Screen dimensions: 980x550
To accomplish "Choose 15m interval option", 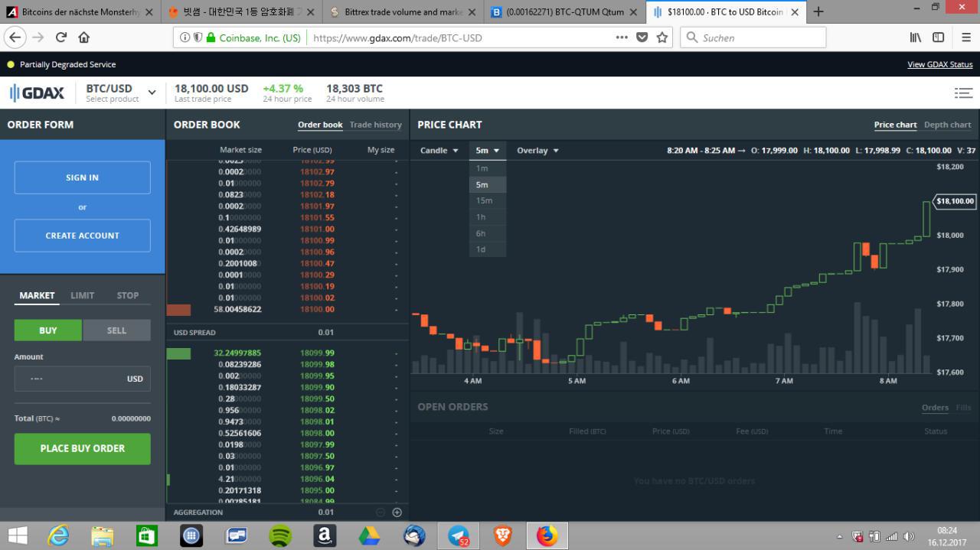I will 487,200.
